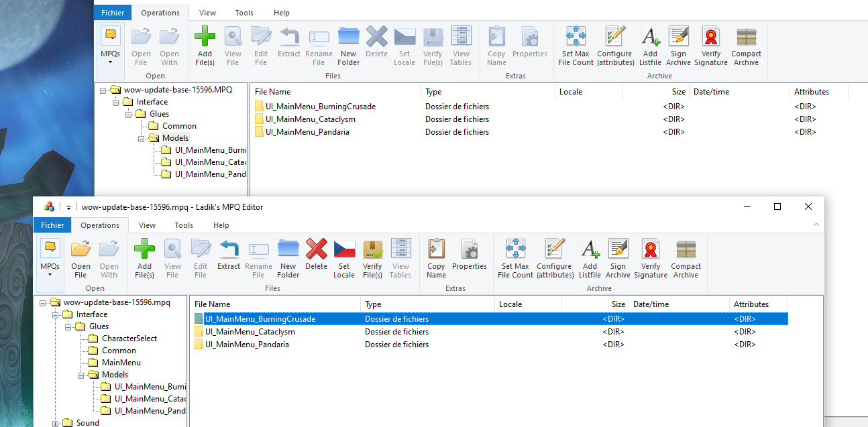Click Compact Archive in the front window
Screen dimensions: 868x427
coord(686,258)
